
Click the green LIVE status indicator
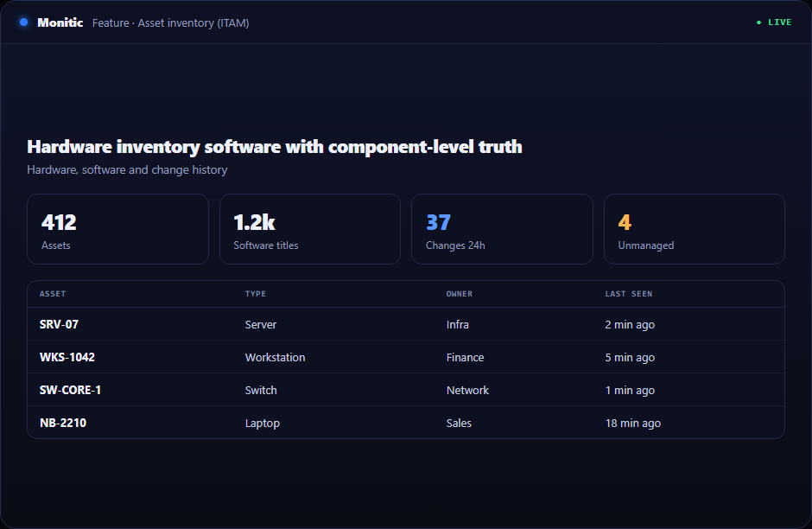pyautogui.click(x=774, y=22)
